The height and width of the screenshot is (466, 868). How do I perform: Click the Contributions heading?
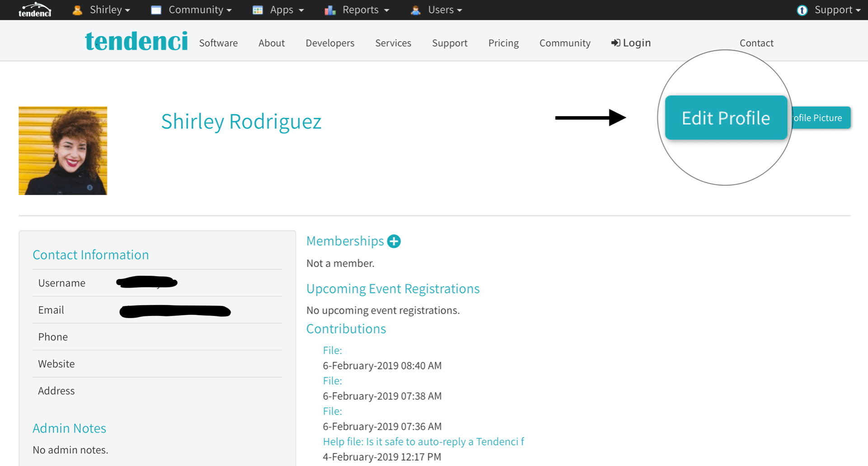(346, 329)
